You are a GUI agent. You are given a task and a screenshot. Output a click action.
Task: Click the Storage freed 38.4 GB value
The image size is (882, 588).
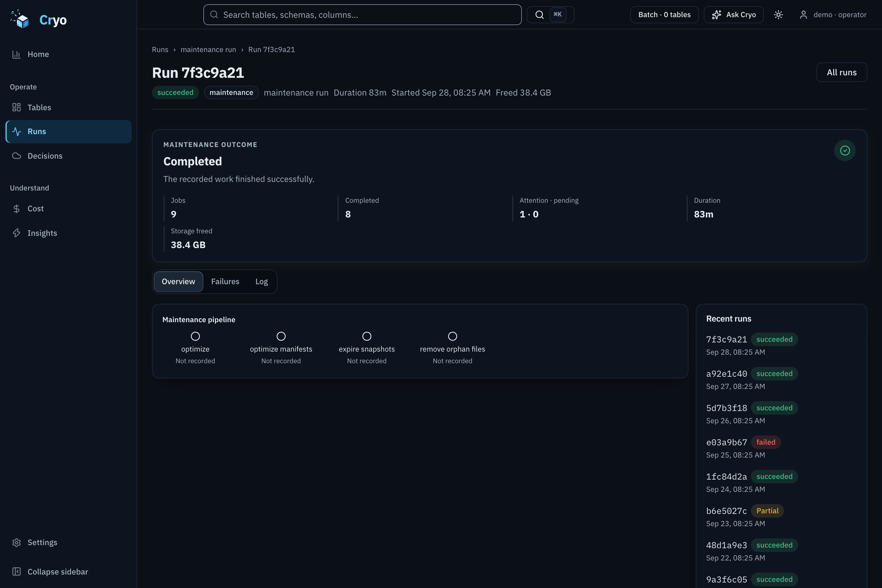[x=188, y=245]
